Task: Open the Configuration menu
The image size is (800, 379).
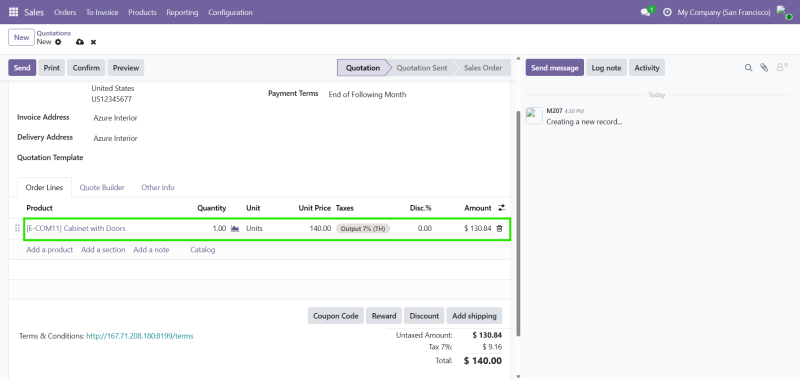Action: pos(230,12)
